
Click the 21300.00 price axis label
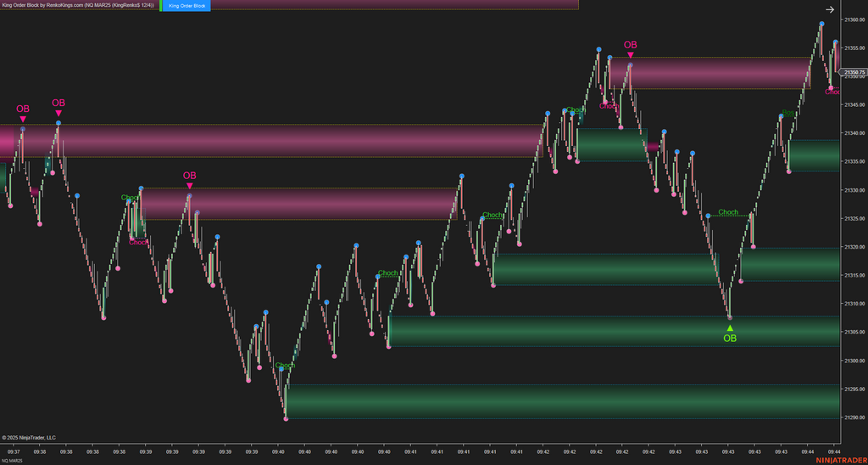click(854, 361)
